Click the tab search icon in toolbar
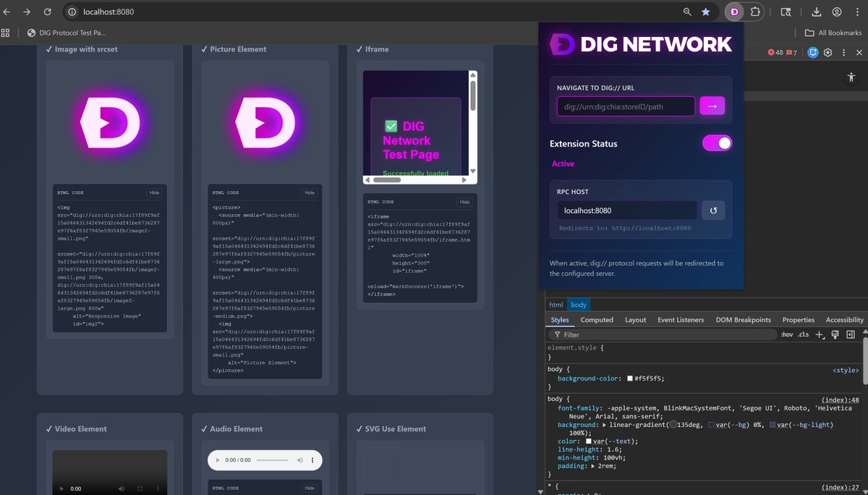 pyautogui.click(x=786, y=12)
